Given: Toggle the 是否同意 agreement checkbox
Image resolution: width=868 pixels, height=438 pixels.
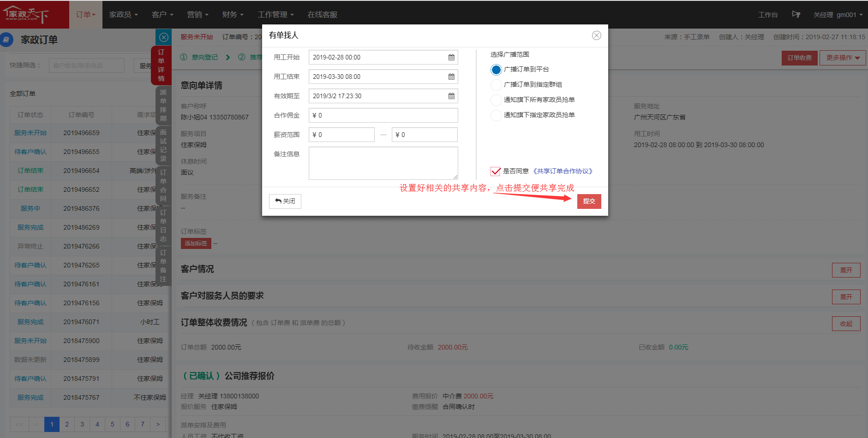Looking at the screenshot, I should point(496,171).
